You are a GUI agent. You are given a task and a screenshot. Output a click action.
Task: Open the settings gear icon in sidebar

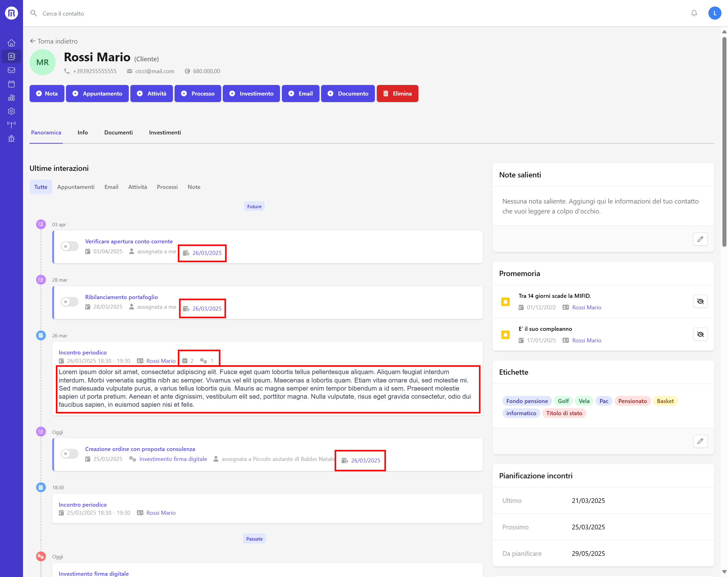(x=12, y=111)
